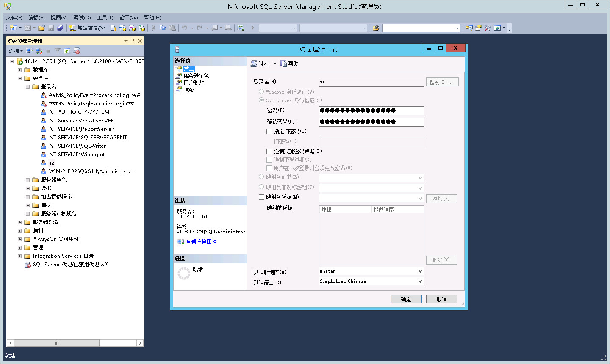This screenshot has height=364, width=610.
Task: Click the New Project icon in main toolbar
Action: pos(14,28)
